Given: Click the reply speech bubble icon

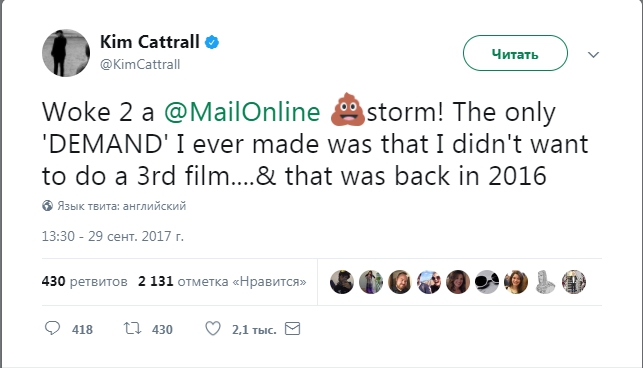Looking at the screenshot, I should tap(52, 328).
